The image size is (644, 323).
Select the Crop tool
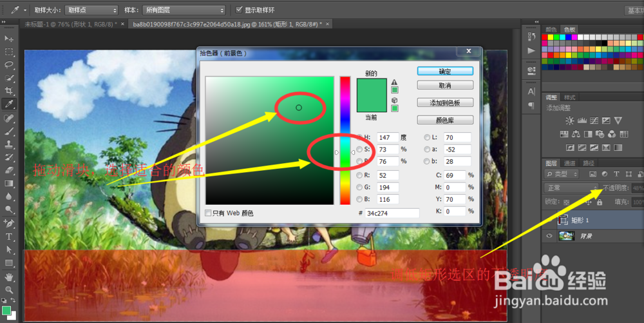tap(9, 91)
